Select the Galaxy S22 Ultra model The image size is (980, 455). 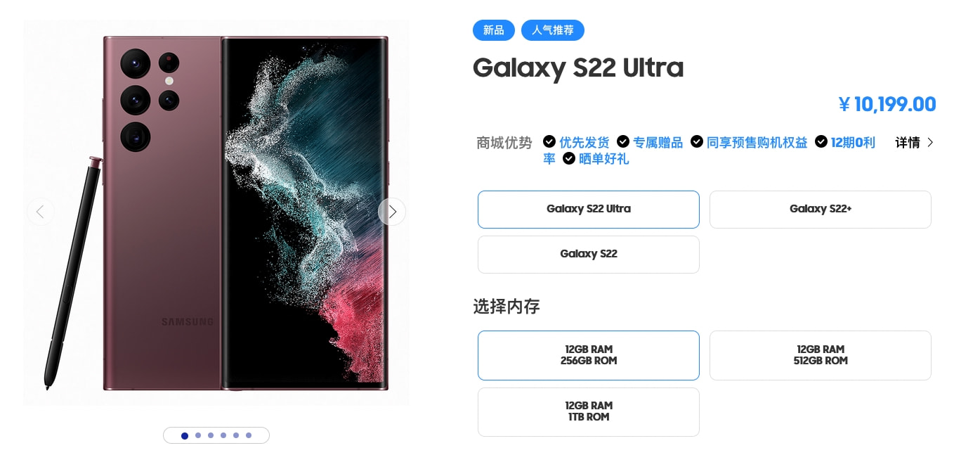589,210
